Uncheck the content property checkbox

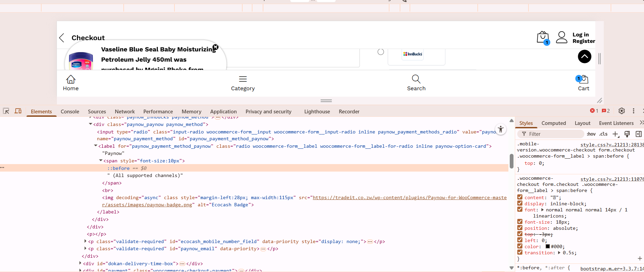pyautogui.click(x=520, y=197)
